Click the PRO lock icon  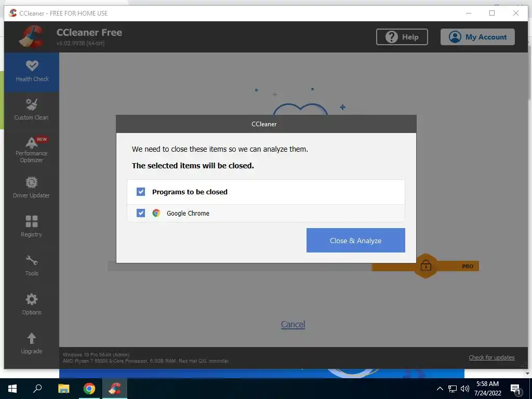point(426,265)
